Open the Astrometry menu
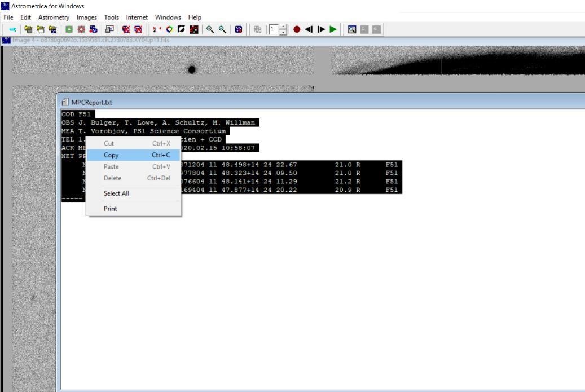This screenshot has height=392, width=585. (x=54, y=17)
